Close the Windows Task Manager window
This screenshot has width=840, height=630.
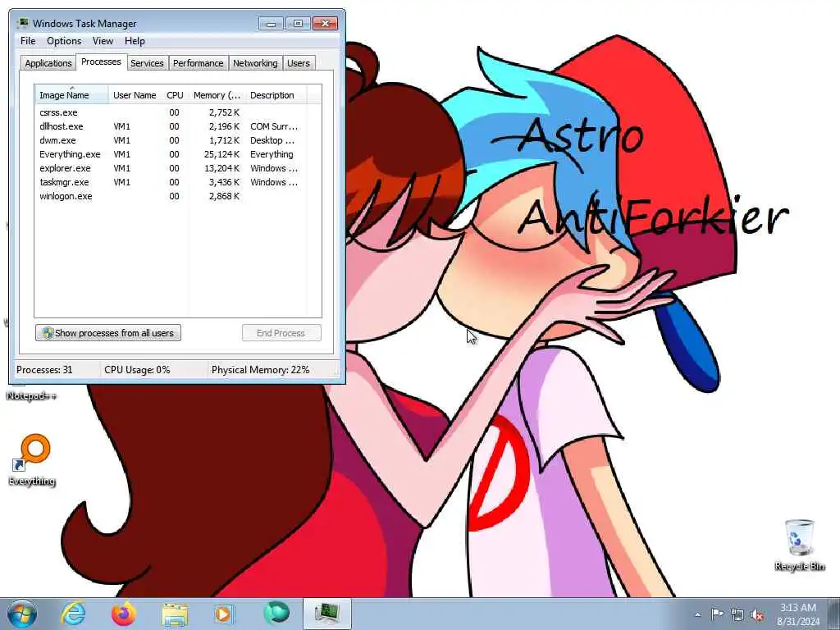coord(325,24)
